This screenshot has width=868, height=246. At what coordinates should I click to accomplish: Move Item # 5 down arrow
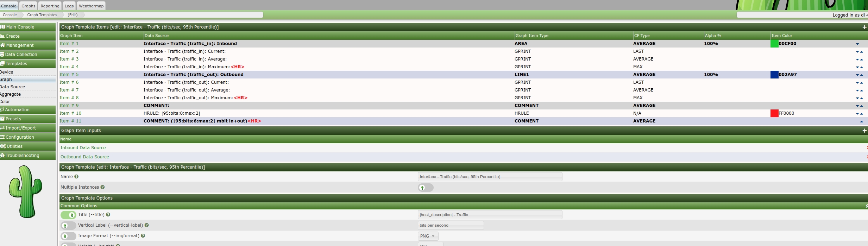coord(857,75)
